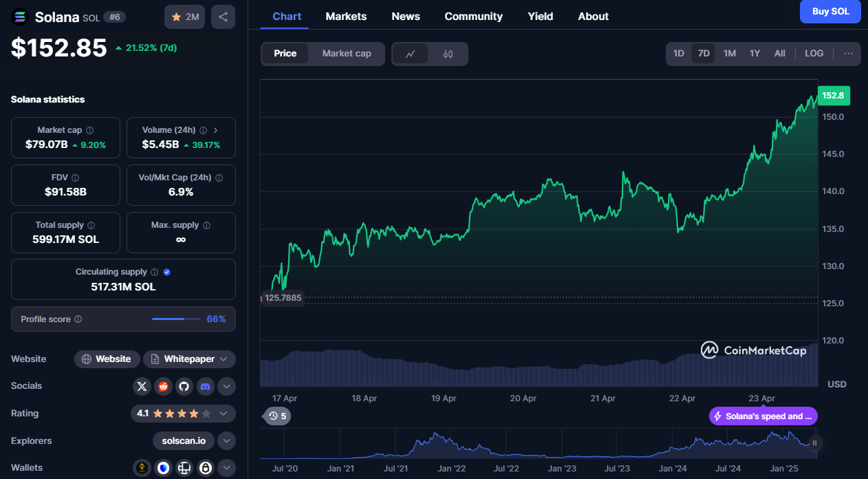Click the 66% profile score value
868x479 pixels.
coord(216,319)
